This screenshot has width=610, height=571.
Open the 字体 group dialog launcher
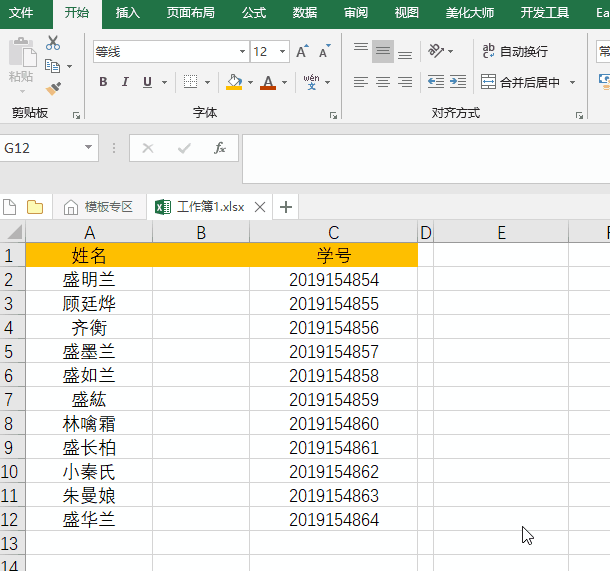coord(333,116)
